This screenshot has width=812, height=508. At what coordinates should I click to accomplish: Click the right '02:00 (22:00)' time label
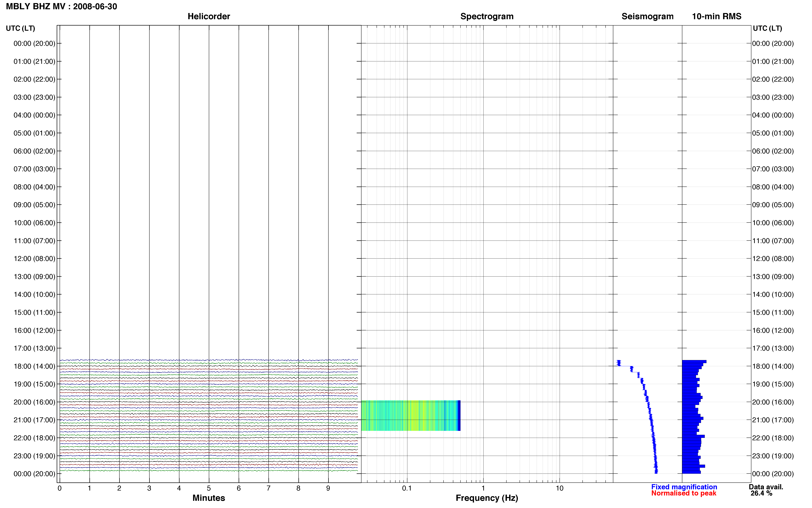[773, 79]
